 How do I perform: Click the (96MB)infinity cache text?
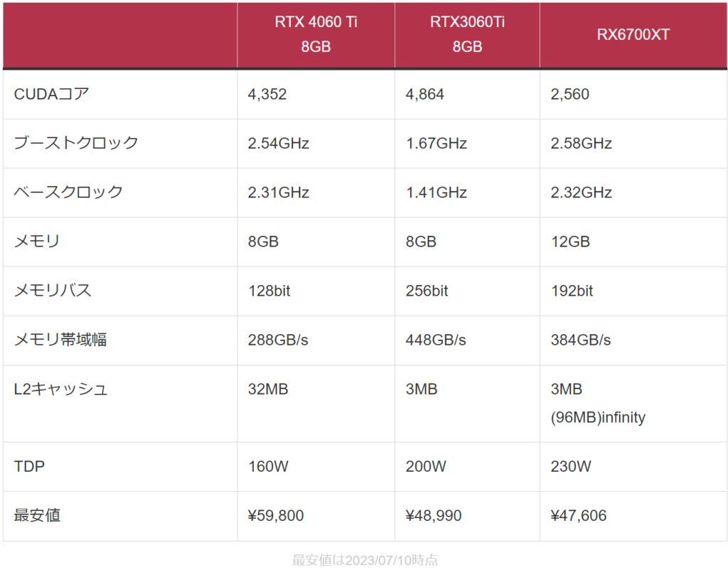(598, 418)
